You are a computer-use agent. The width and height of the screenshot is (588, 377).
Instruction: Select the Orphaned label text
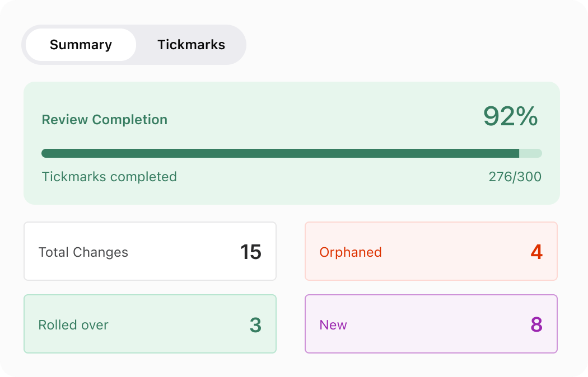[351, 252]
